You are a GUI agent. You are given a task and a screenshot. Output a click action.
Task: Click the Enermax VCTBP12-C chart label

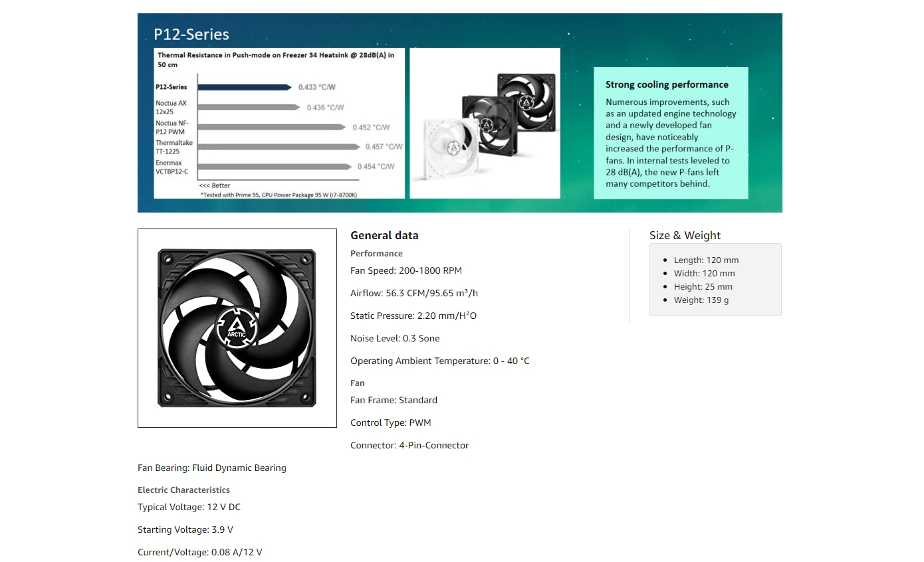[172, 167]
